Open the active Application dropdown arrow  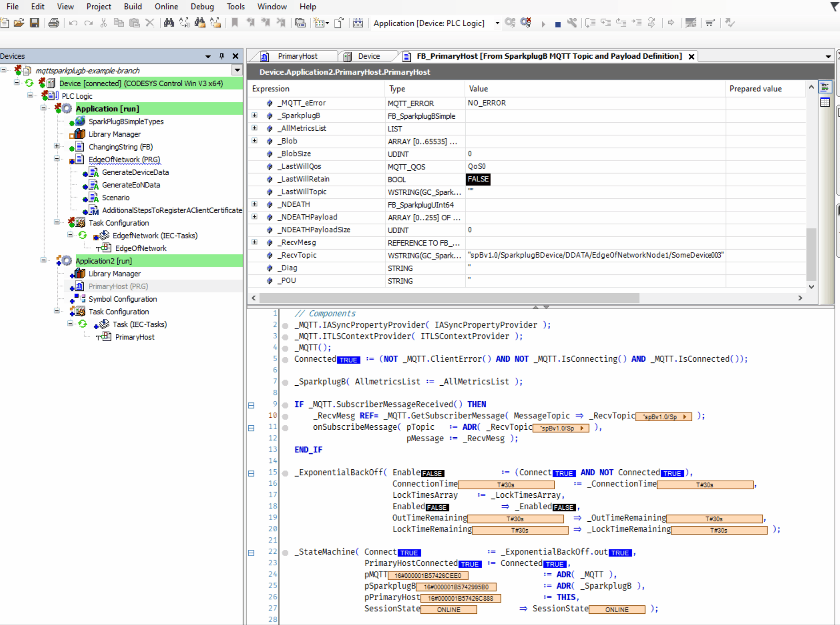click(x=497, y=23)
